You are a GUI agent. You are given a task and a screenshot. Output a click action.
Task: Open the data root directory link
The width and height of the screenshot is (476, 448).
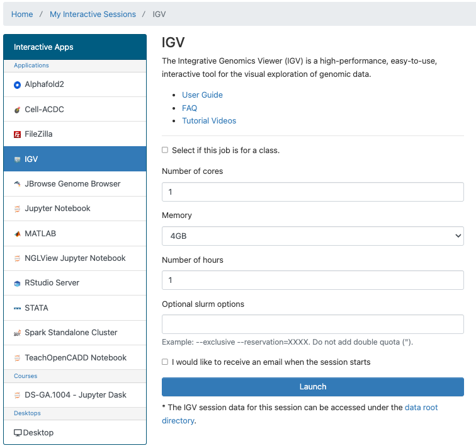pyautogui.click(x=421, y=408)
